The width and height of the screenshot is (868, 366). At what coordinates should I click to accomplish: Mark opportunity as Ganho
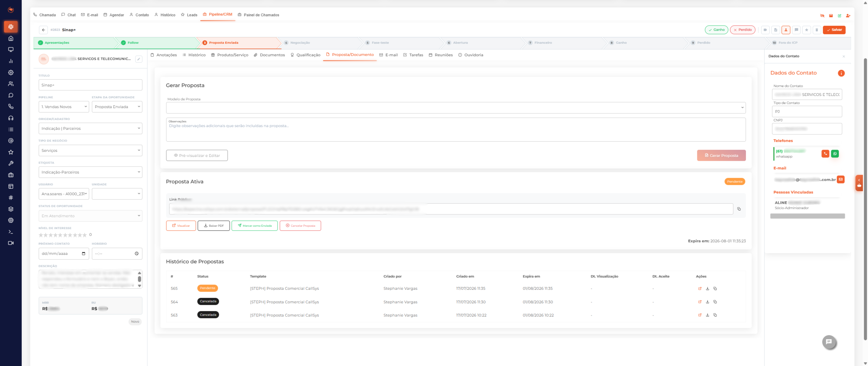716,30
